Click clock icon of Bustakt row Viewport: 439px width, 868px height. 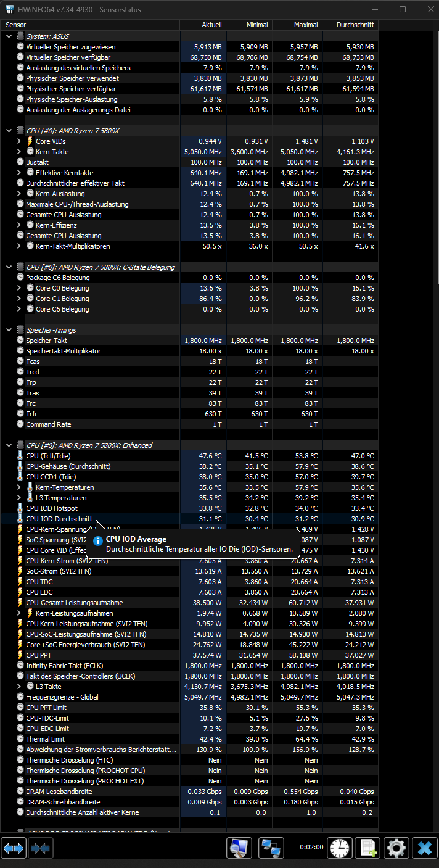coord(20,162)
